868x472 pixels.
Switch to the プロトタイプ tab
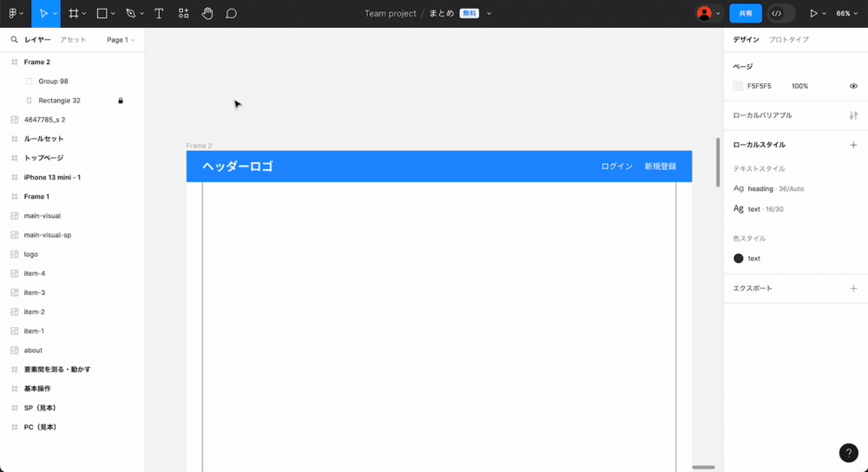point(789,40)
